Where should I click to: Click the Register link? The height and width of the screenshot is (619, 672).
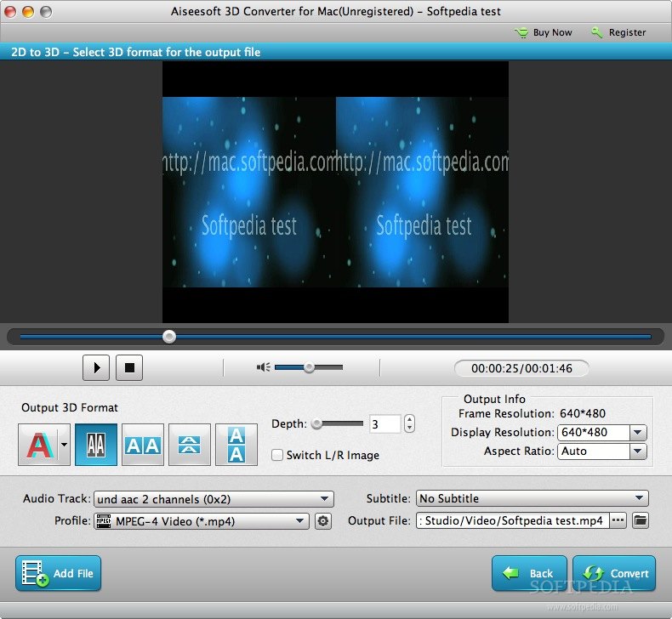pyautogui.click(x=618, y=32)
